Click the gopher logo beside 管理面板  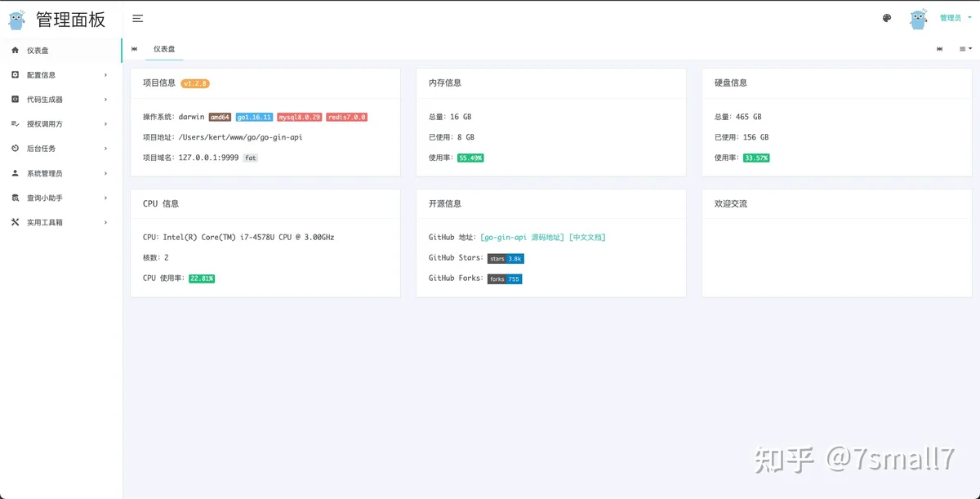tap(17, 20)
